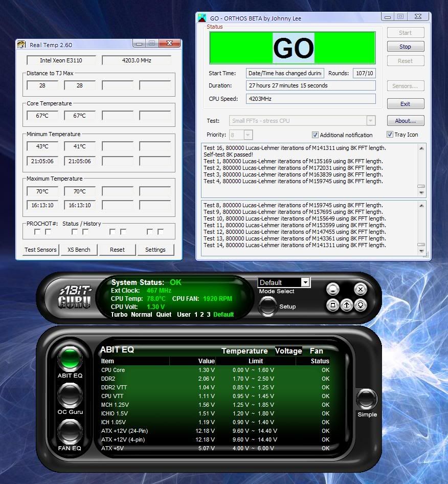Stop the ORTHOS stress test

click(406, 47)
